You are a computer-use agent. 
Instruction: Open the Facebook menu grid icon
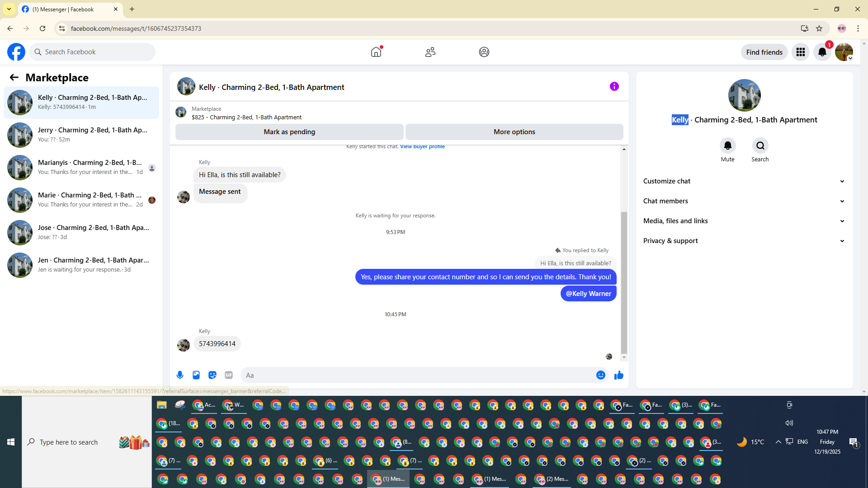800,52
